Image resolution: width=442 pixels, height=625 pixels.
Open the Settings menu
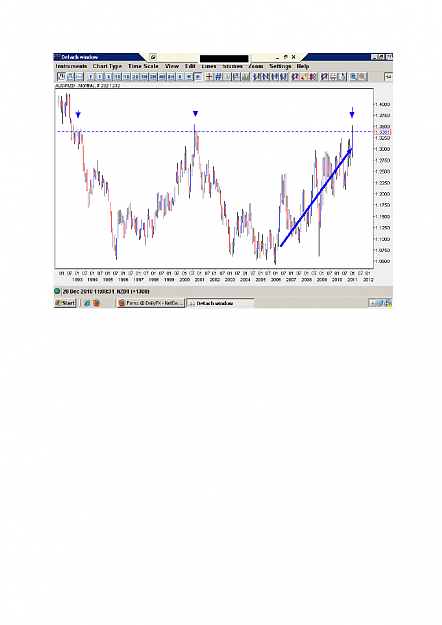coord(280,66)
